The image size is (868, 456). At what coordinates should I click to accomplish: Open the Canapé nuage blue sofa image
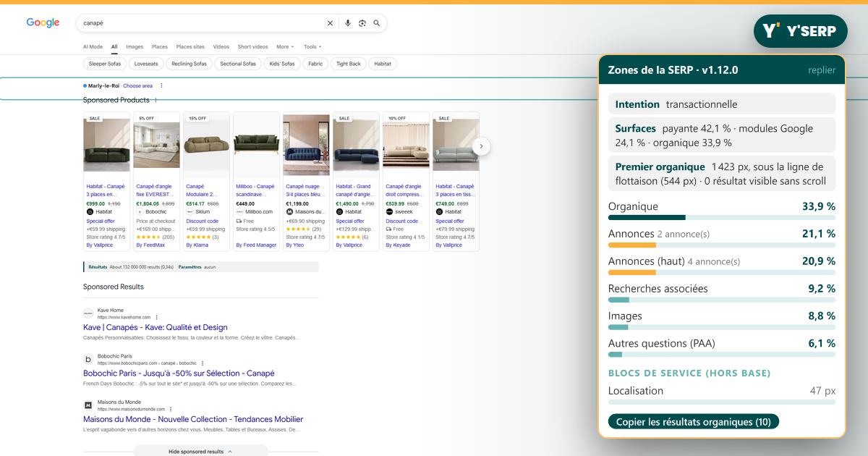[307, 145]
